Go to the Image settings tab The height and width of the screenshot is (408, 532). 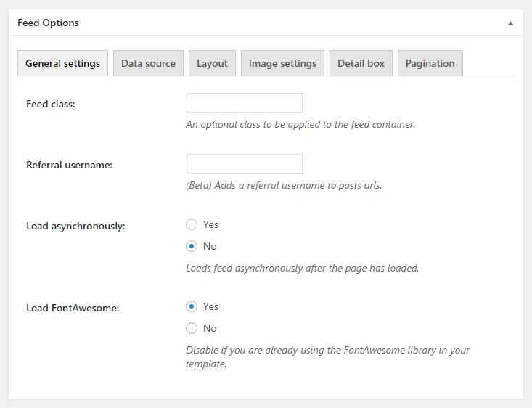click(x=282, y=63)
